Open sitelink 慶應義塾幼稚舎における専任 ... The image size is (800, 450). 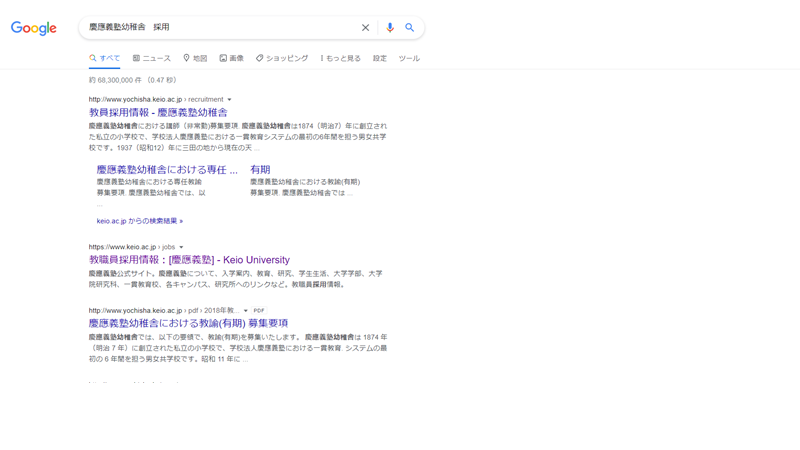pyautogui.click(x=167, y=169)
